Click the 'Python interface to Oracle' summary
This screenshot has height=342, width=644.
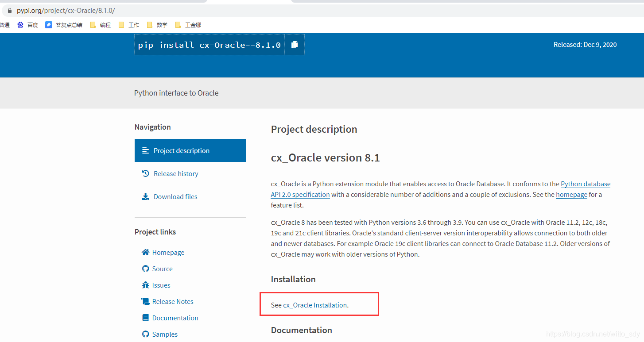176,93
